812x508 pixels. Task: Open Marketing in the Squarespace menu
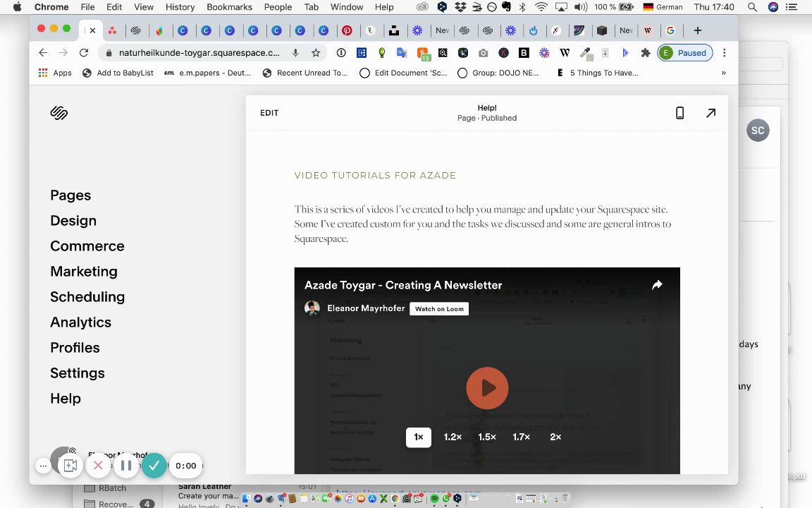84,272
